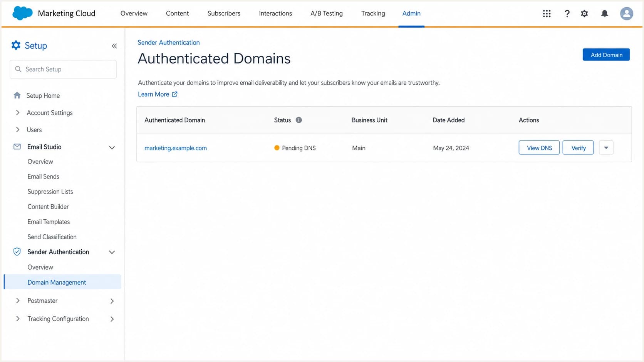
Task: Switch to the Content tab
Action: [177, 13]
